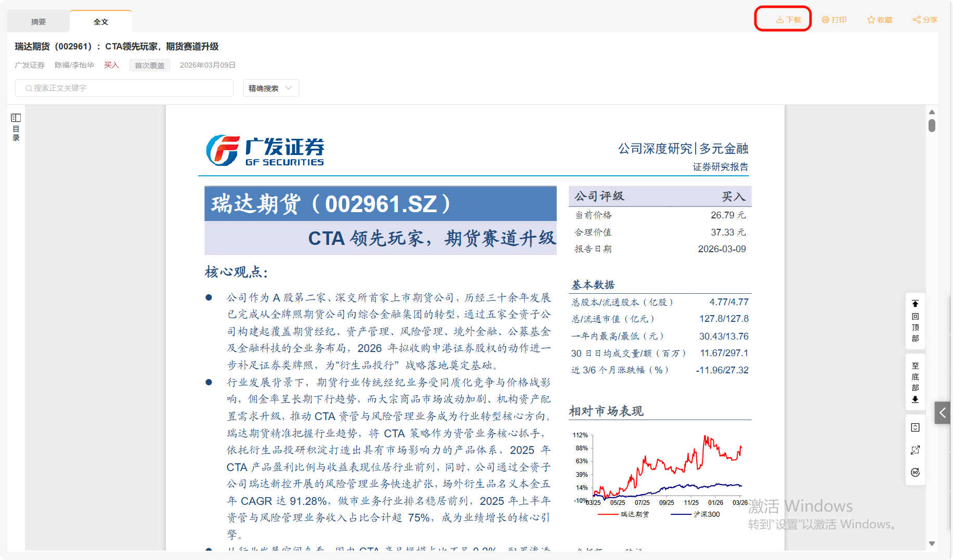This screenshot has width=953, height=560.
Task: Click the report date 2026-03-09 in table
Action: pos(722,249)
